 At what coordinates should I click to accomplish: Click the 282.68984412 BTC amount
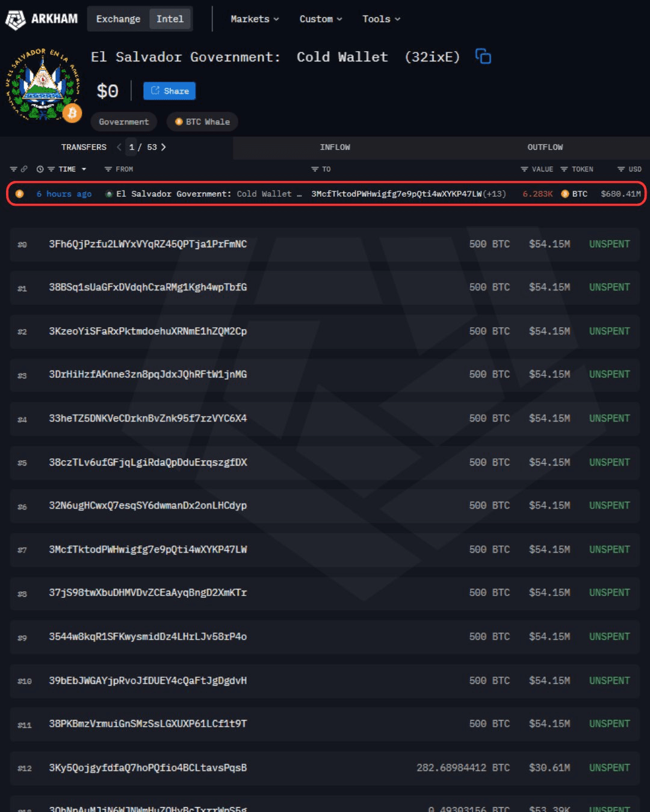click(463, 768)
